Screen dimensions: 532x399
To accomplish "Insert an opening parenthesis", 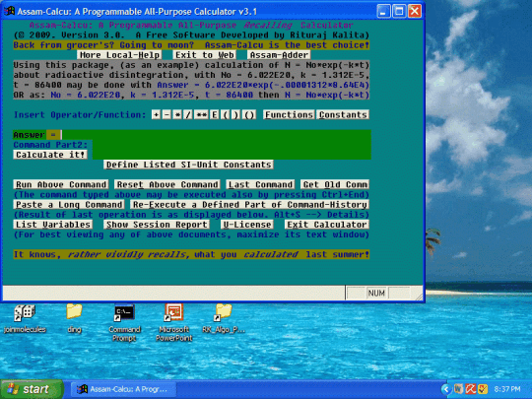I will tap(226, 115).
